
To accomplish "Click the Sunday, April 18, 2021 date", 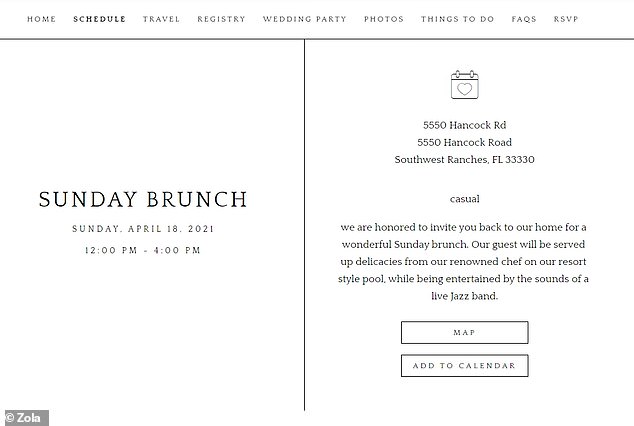I will coord(143,229).
